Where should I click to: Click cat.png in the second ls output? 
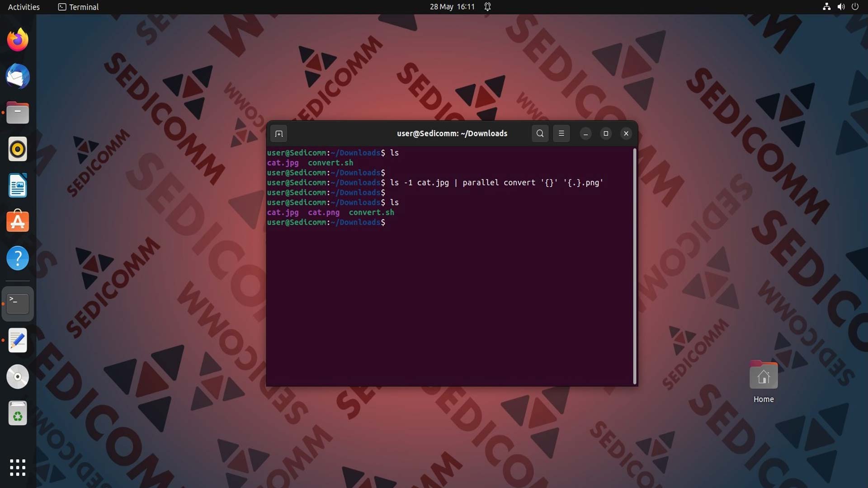[x=324, y=212]
